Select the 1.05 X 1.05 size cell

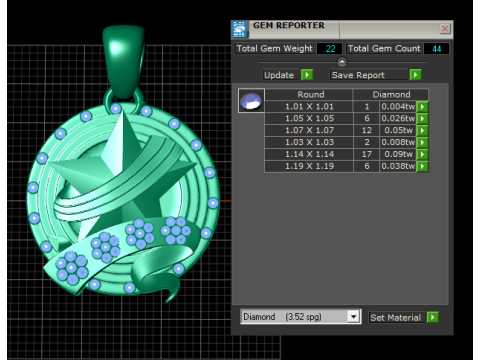[309, 119]
